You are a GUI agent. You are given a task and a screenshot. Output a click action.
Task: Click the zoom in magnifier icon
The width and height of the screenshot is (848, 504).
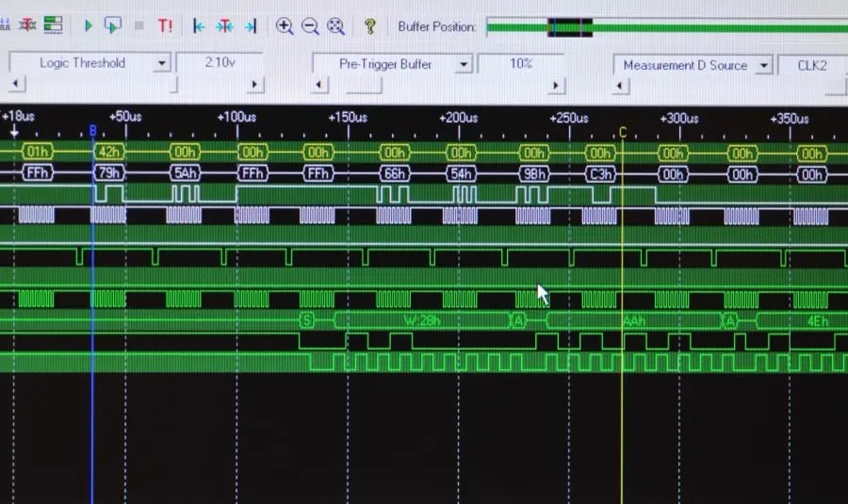pyautogui.click(x=285, y=26)
